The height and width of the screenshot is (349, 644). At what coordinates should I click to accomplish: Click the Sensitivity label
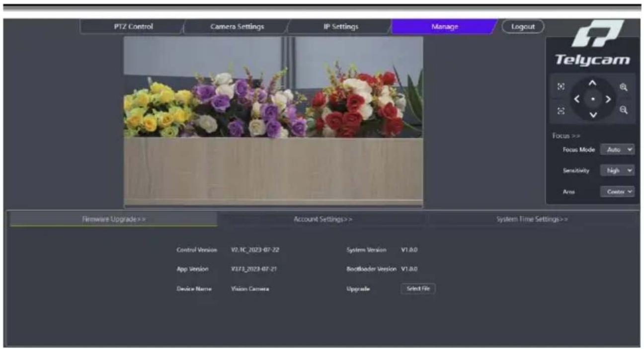(576, 170)
